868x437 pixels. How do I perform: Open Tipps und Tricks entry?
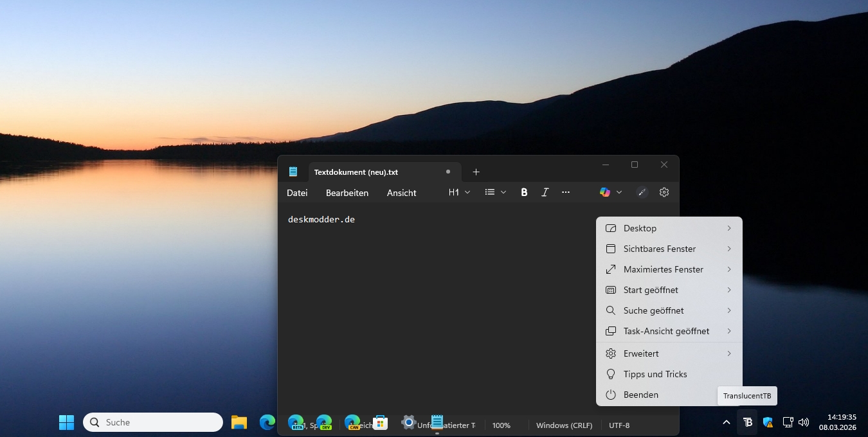(655, 374)
